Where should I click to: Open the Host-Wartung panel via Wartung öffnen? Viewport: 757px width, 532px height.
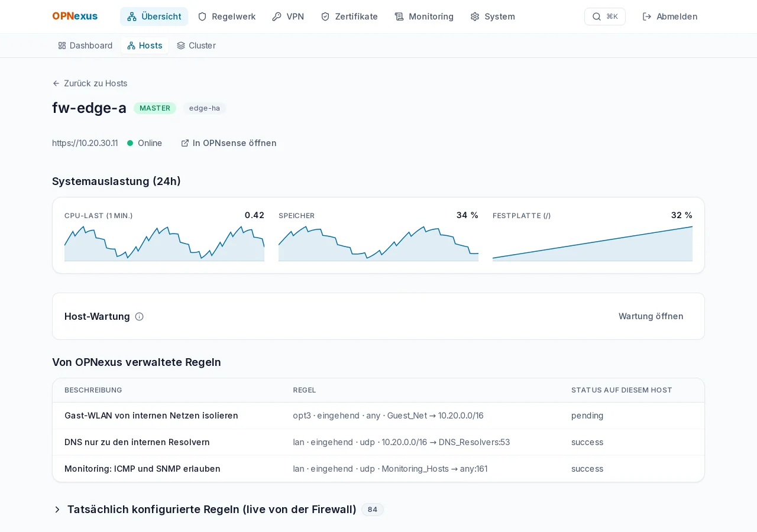[x=651, y=316]
